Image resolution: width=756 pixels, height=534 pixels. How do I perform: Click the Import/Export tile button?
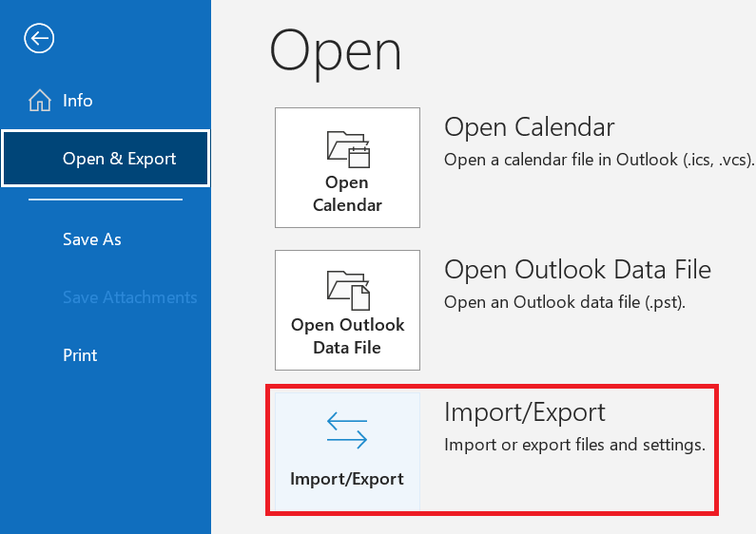point(347,451)
